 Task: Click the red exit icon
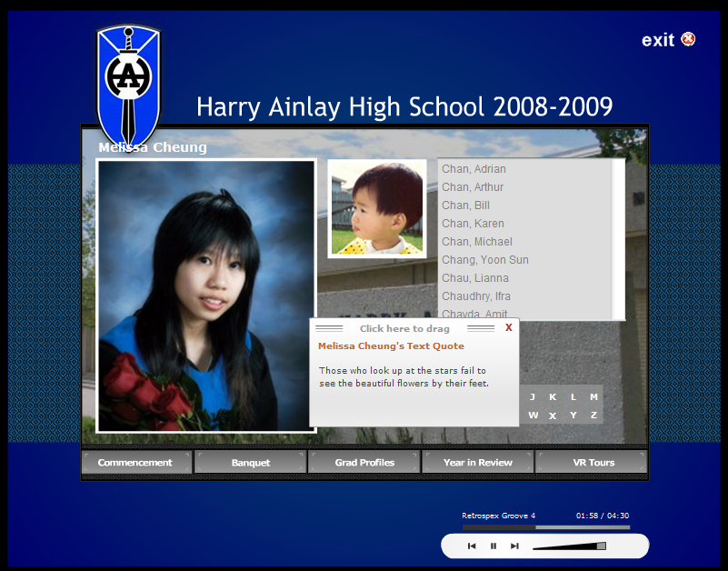[x=688, y=39]
